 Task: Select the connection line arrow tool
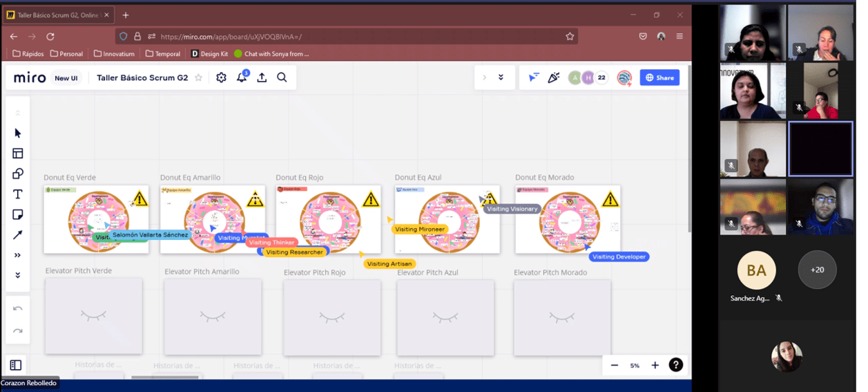coord(18,235)
